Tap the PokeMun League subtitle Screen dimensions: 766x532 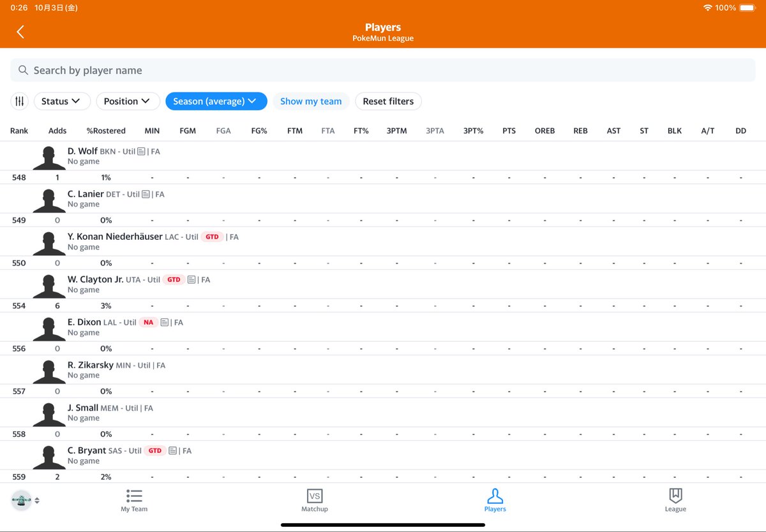point(383,38)
